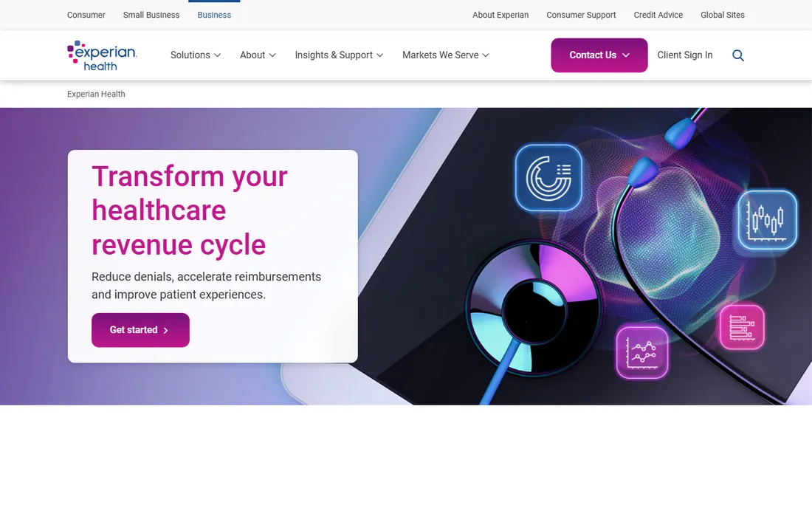Click the Experian Health breadcrumb
Image resolution: width=812 pixels, height=508 pixels.
pyautogui.click(x=96, y=95)
